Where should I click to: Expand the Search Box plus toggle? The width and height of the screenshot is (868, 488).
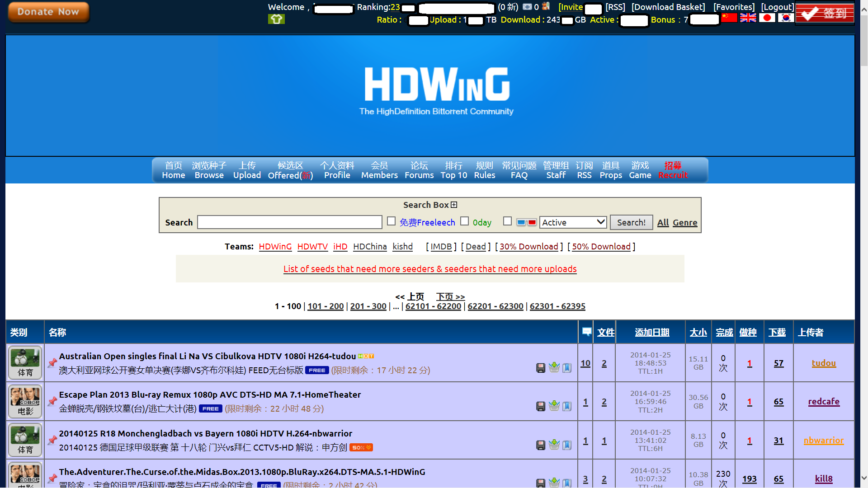point(454,205)
